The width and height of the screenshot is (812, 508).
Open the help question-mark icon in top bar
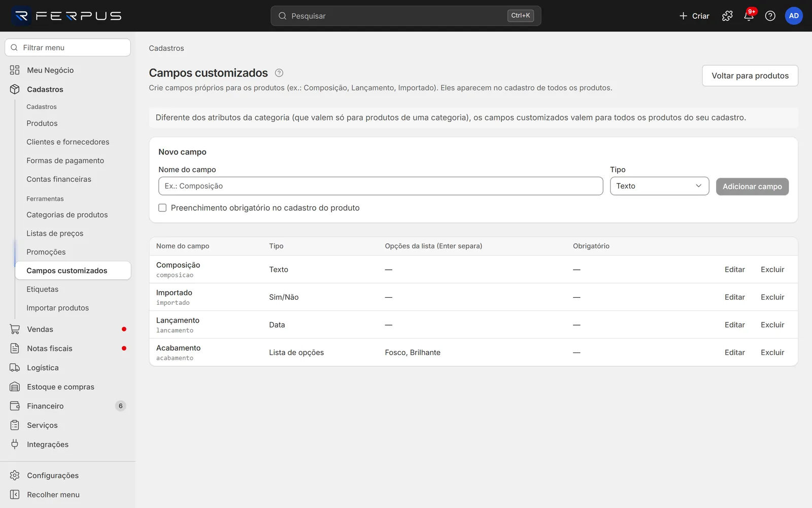coord(770,16)
